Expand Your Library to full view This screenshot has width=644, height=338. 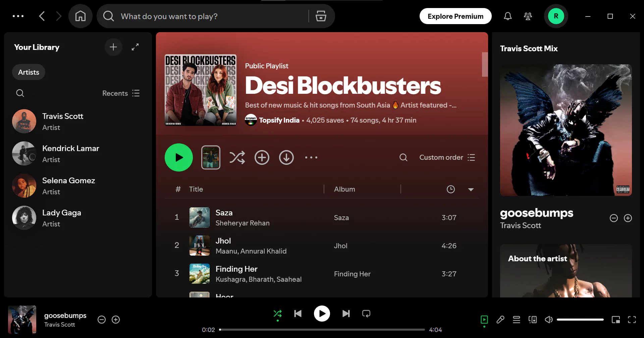click(135, 47)
